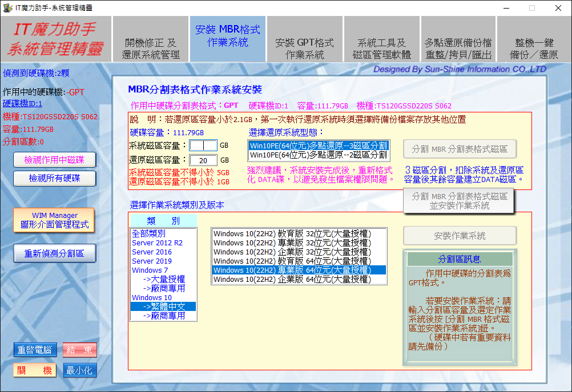Click the 檢視作用中磁碟 button
Screen dimensions: 572x392
coord(54,160)
